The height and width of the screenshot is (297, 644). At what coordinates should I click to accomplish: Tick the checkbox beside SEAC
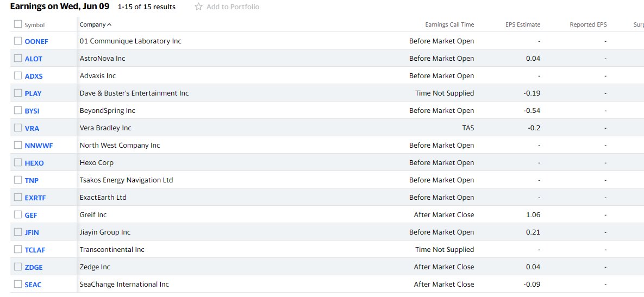[17, 284]
